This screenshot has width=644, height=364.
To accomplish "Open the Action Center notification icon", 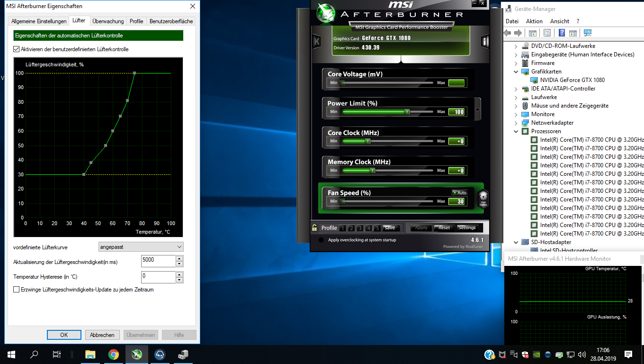I will (x=628, y=355).
